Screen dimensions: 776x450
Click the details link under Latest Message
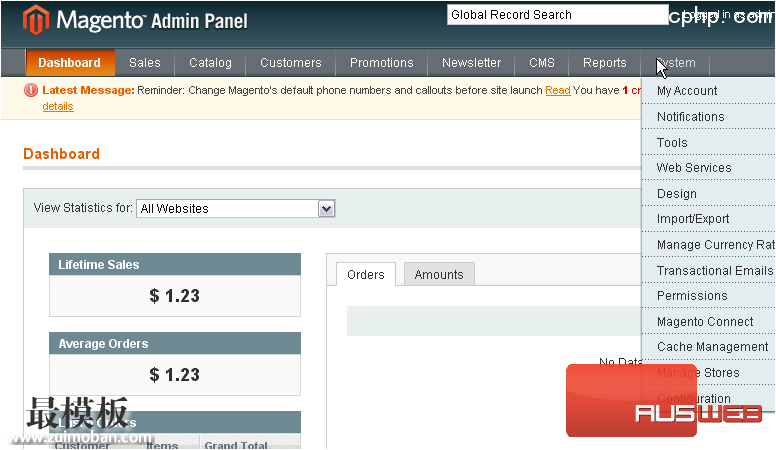(x=58, y=106)
